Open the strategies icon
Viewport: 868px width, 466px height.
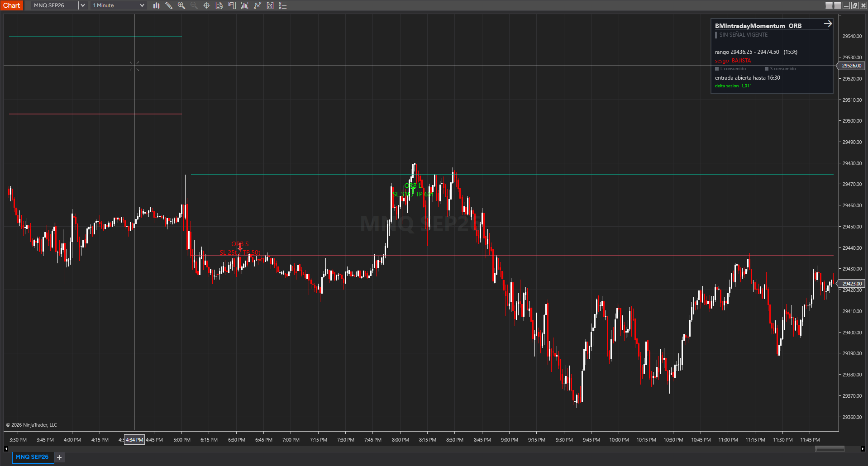258,5
